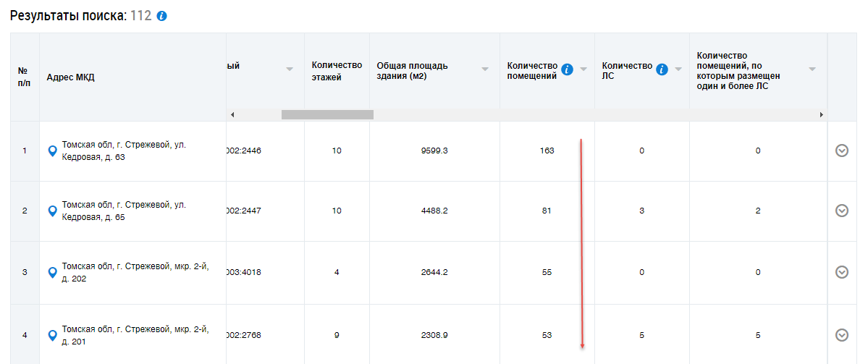Click info icon in Количество помещений header
868x364 pixels.
click(x=567, y=69)
